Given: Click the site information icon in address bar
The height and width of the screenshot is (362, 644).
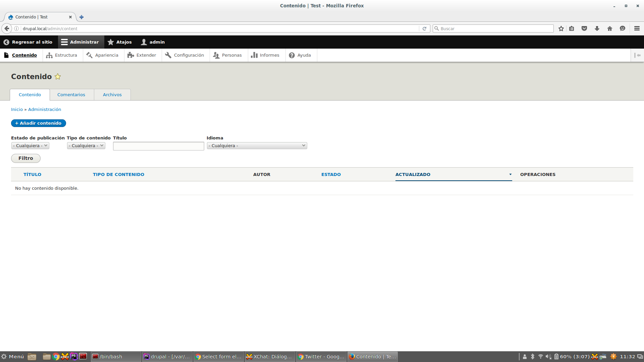Looking at the screenshot, I should point(16,28).
